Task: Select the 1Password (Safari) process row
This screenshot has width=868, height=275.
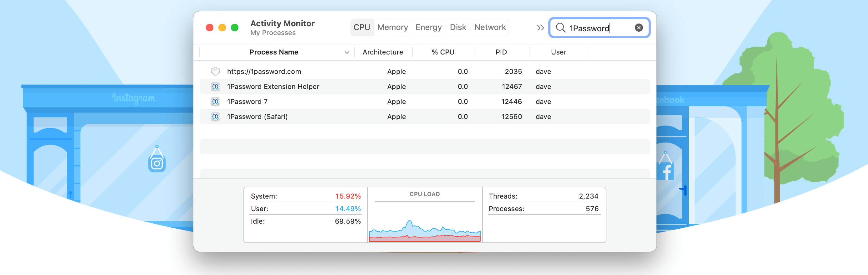Action: [425, 117]
